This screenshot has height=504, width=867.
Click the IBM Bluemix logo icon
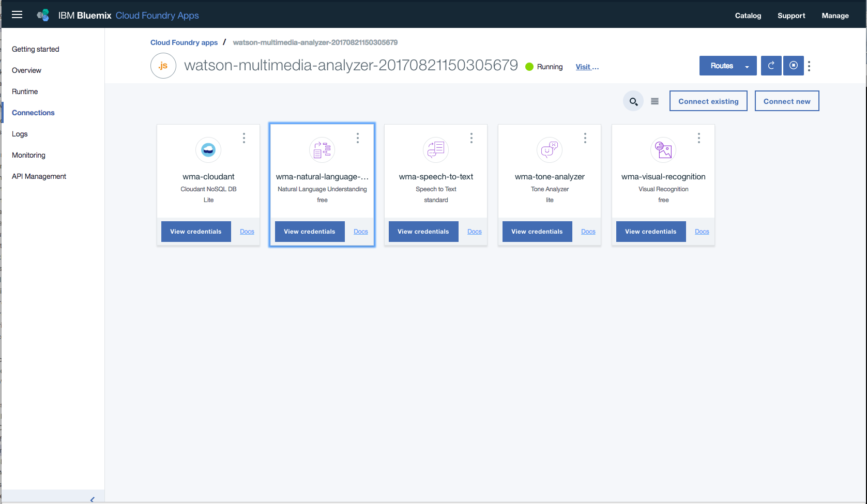coord(43,15)
